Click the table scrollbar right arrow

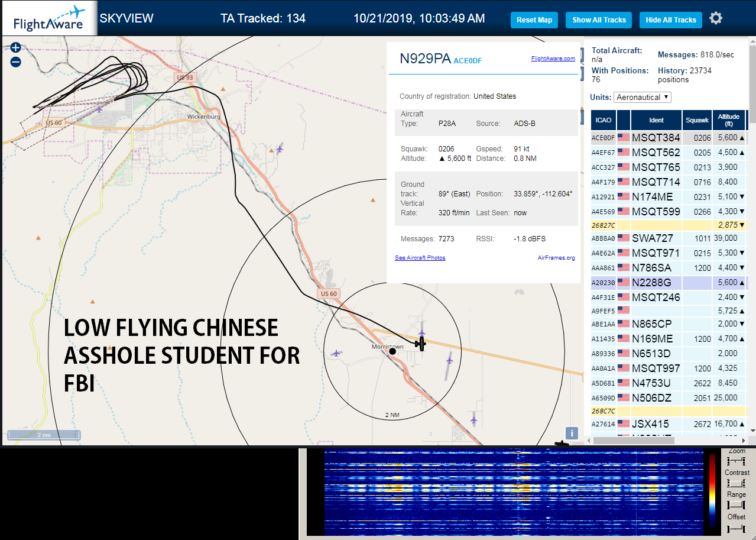(743, 441)
